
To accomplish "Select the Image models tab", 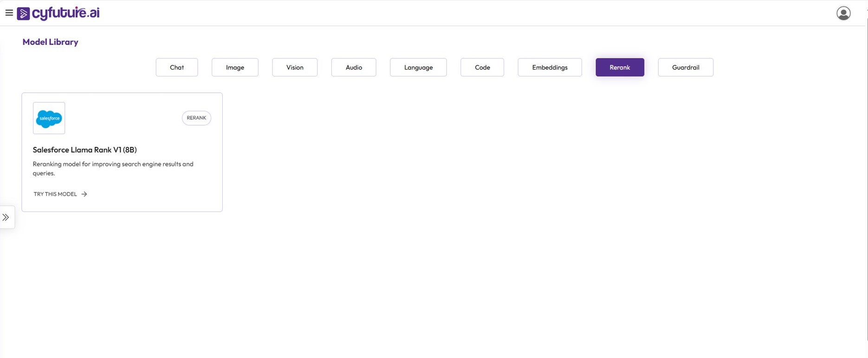I will point(235,67).
